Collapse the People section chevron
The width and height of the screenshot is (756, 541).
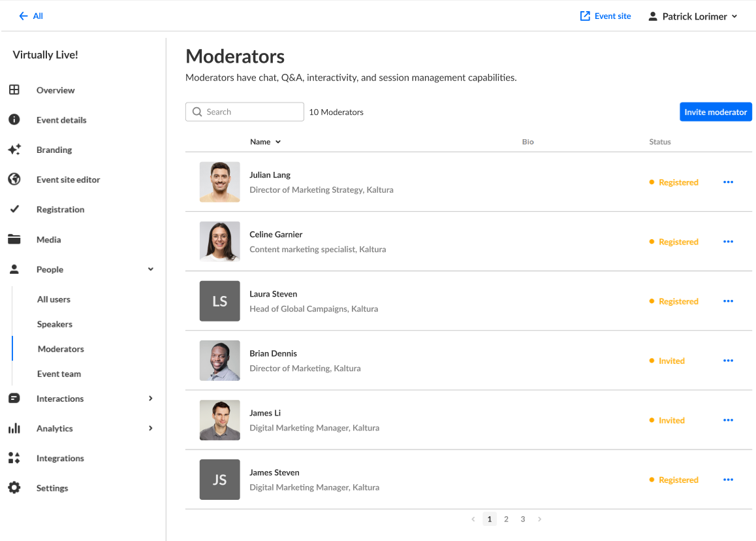(x=151, y=269)
